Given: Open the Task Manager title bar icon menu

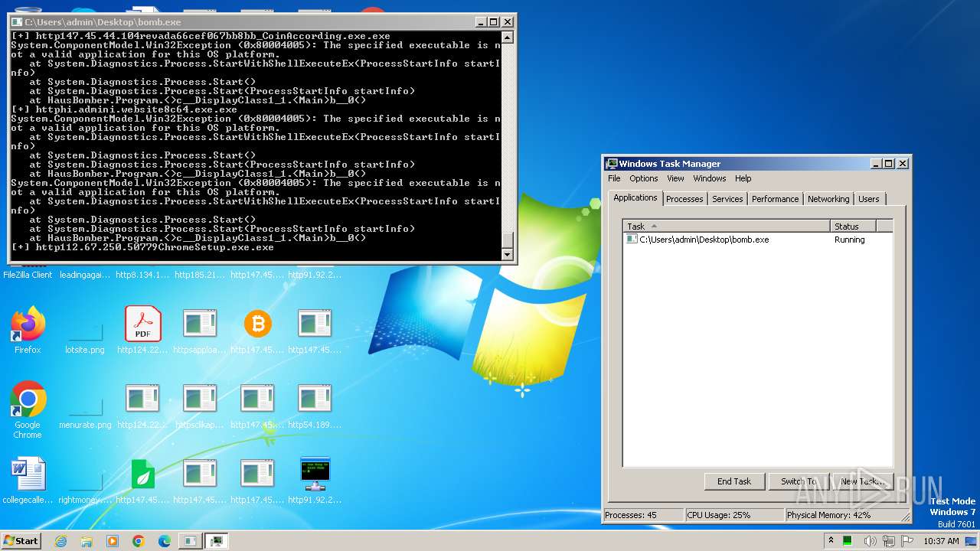Looking at the screenshot, I should tap(612, 164).
